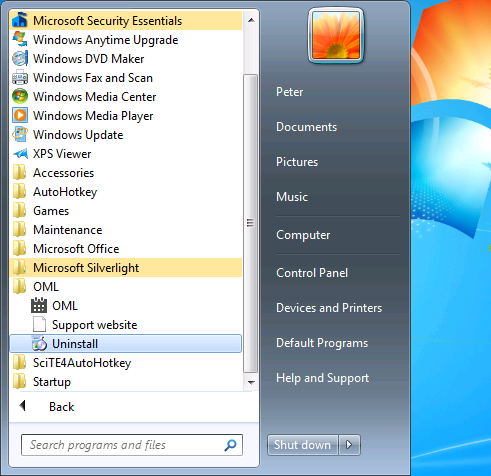Launch Windows Media Center
The image size is (491, 476).
[x=126, y=97]
